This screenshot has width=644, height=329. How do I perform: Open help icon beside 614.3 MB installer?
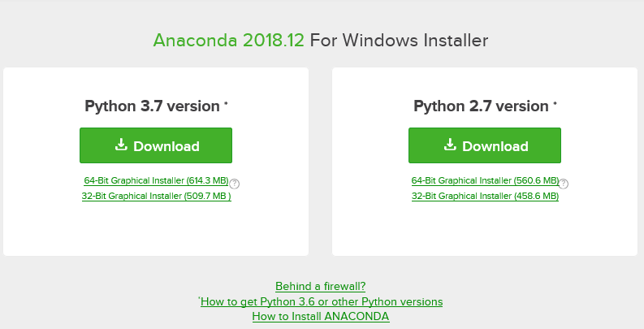[x=234, y=184]
